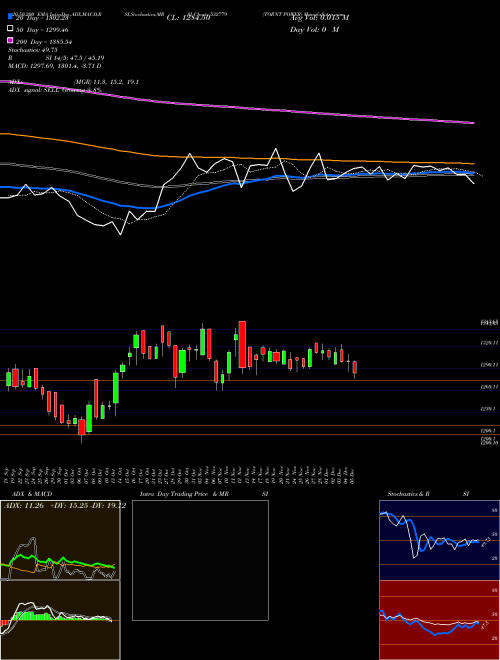This screenshot has width=500, height=660.
Task: Click the tallest red candlestick in mid-November
Action: click(242, 344)
